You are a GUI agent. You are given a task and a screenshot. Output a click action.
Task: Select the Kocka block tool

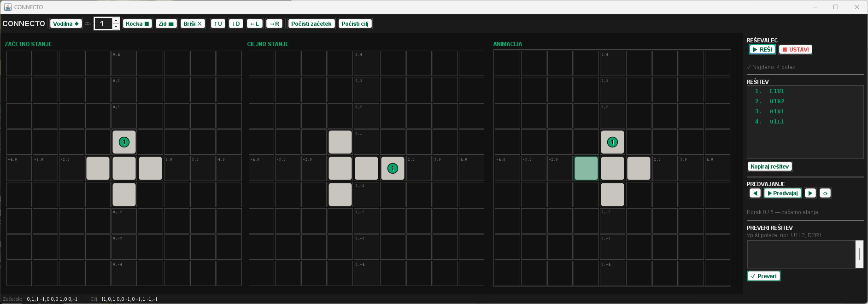click(x=137, y=23)
